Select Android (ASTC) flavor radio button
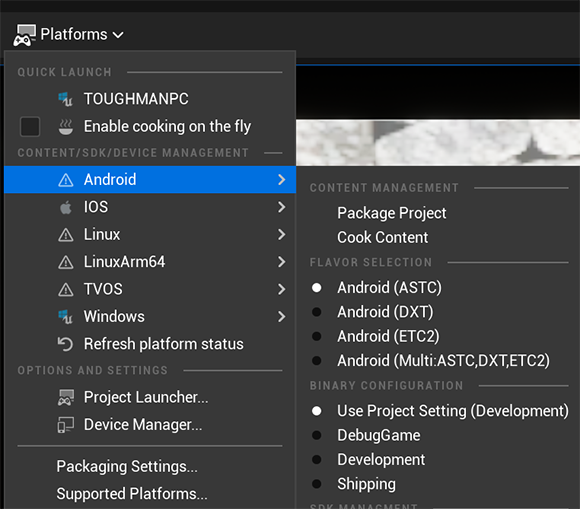Viewport: 580px width, 509px height. click(317, 287)
